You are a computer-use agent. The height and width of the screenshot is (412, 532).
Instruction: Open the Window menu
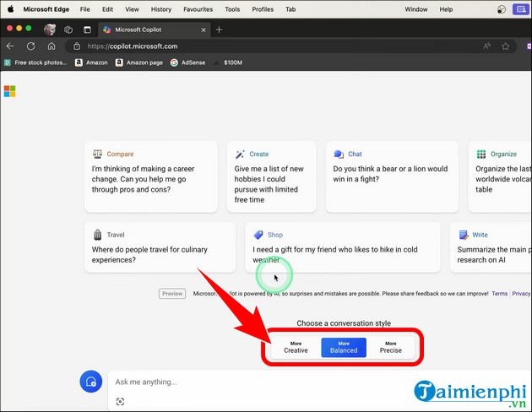coord(416,9)
